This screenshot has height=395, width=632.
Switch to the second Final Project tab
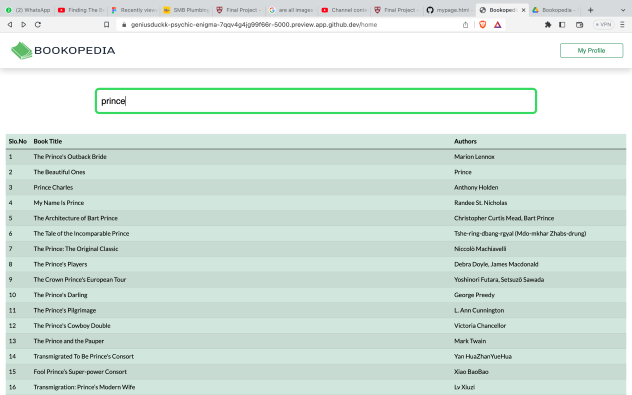tap(397, 10)
